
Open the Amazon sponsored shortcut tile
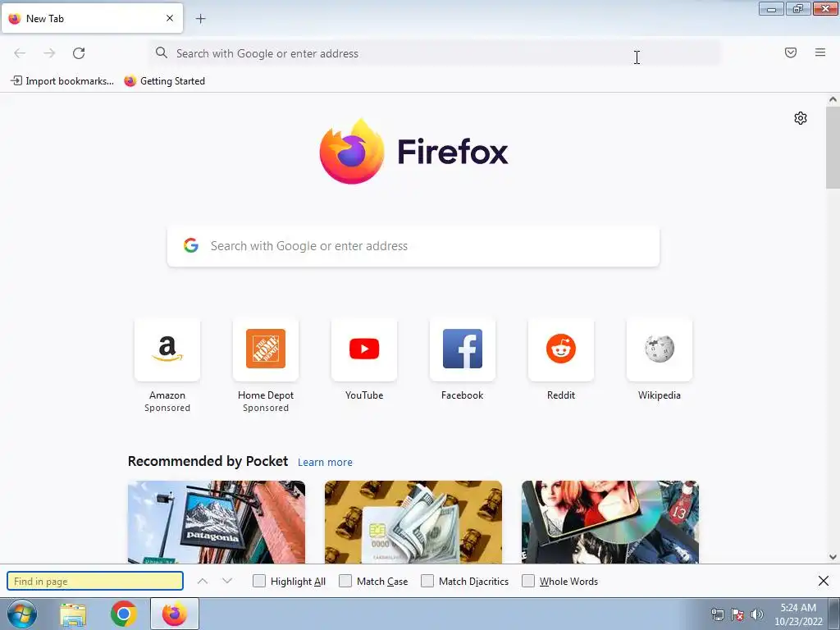coord(167,349)
